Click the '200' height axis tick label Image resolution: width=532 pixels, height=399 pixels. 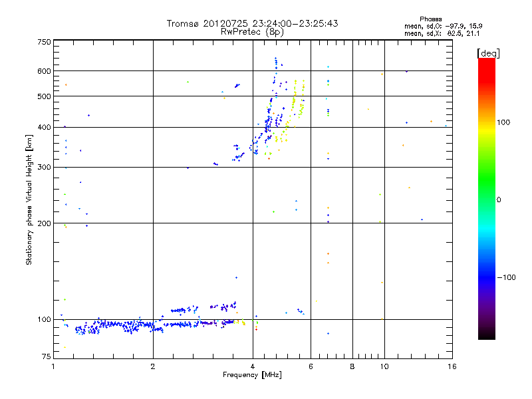(x=45, y=223)
